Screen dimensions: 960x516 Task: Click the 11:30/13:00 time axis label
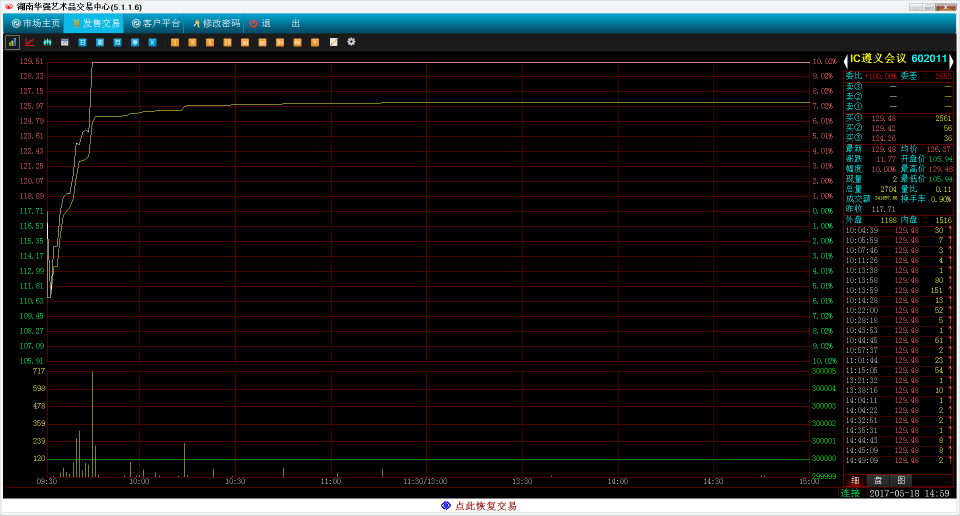[x=426, y=481]
